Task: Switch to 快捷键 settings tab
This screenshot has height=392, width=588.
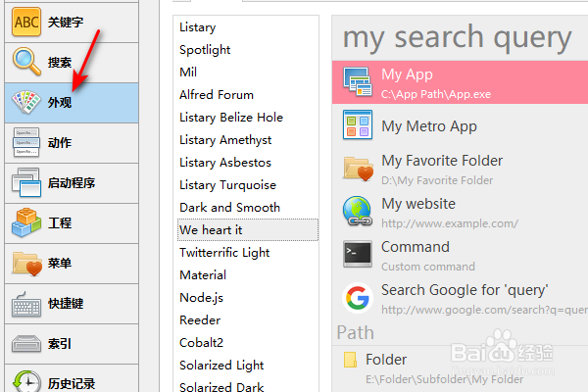Action: point(72,304)
